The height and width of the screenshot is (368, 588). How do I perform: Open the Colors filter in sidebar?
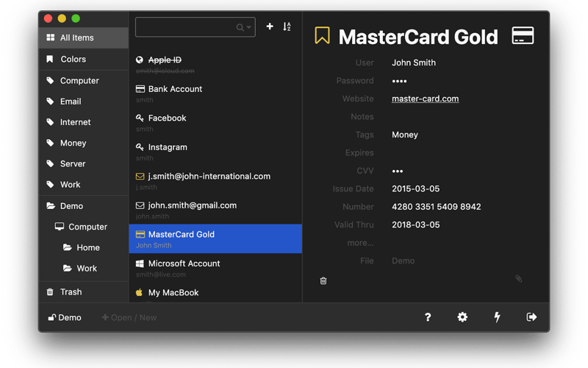click(84, 59)
